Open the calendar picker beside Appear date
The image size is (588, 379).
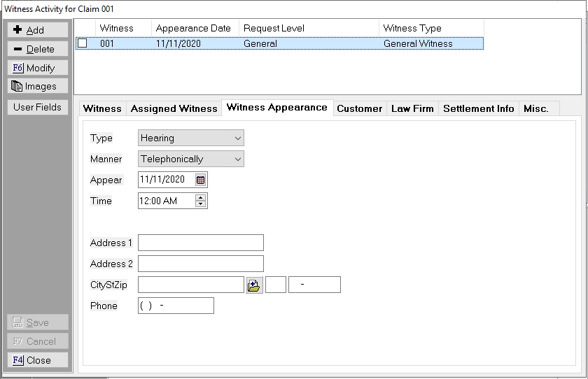point(201,180)
